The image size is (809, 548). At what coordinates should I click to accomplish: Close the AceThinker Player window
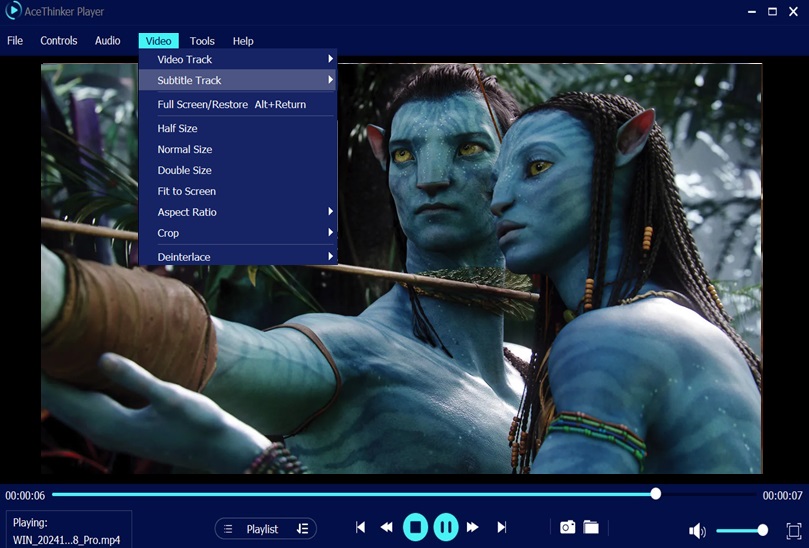794,11
